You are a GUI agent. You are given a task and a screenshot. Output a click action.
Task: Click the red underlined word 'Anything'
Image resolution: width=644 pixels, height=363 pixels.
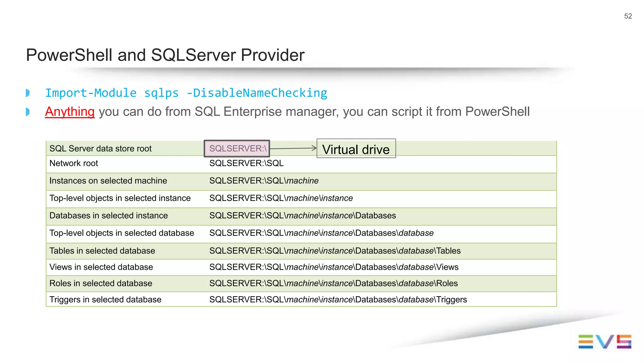(70, 112)
